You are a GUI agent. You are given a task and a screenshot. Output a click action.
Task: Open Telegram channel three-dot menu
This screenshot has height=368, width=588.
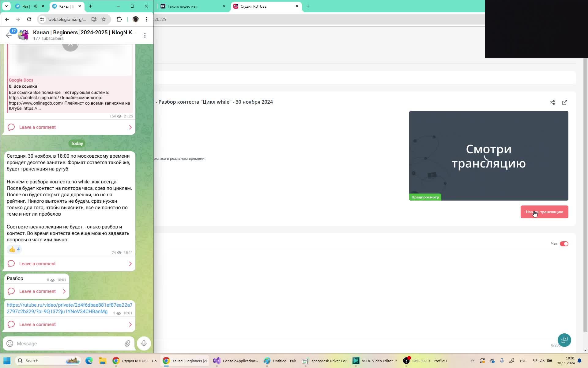coord(145,35)
